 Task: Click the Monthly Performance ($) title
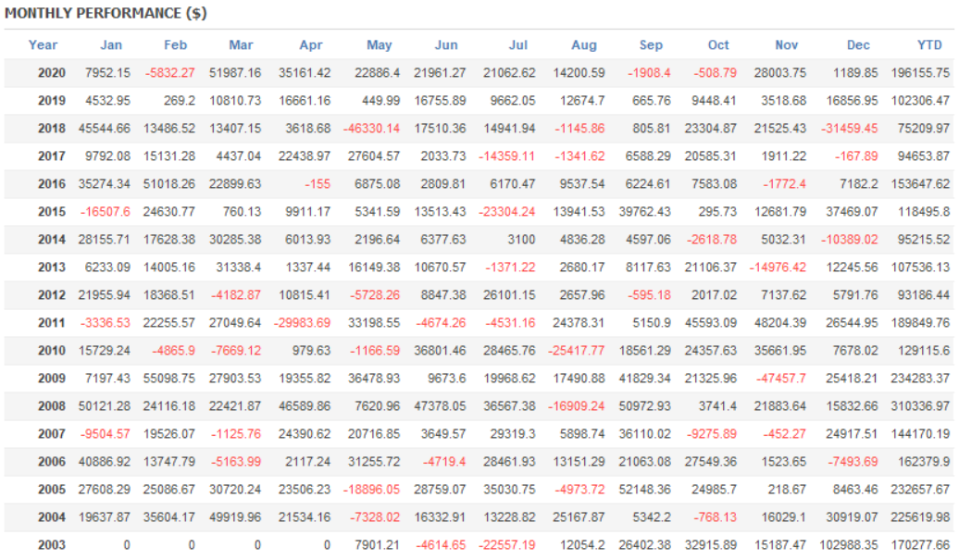coord(106,14)
